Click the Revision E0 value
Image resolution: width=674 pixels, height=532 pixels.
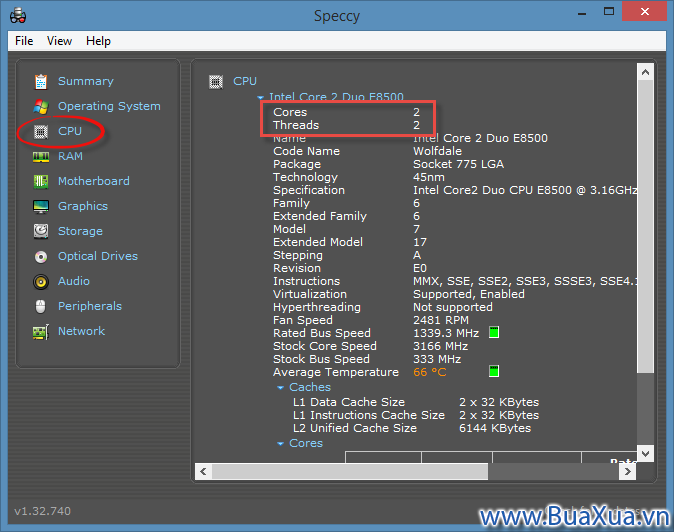pyautogui.click(x=420, y=268)
